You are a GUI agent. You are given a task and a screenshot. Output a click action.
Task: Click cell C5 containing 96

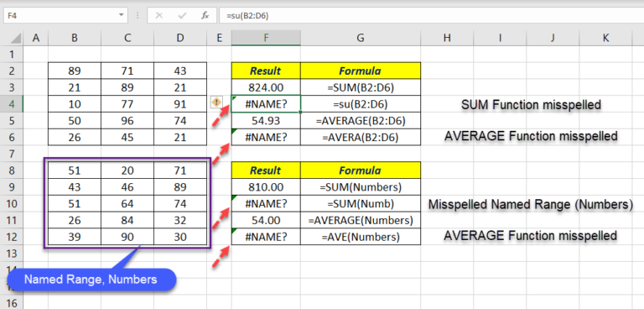127,121
